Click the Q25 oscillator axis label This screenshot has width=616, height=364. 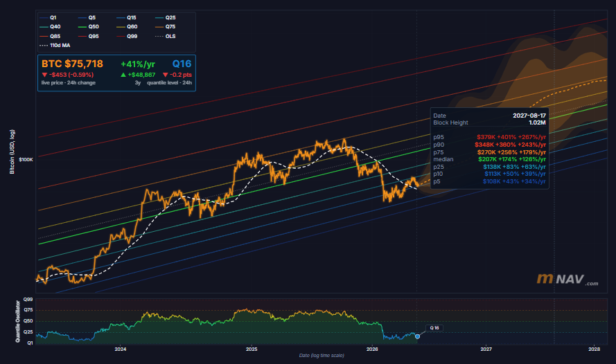(x=28, y=332)
